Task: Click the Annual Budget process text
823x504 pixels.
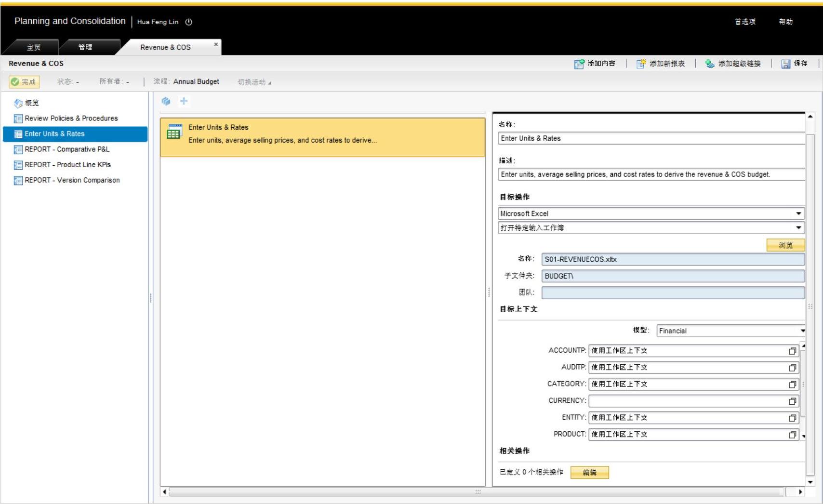Action: (196, 82)
